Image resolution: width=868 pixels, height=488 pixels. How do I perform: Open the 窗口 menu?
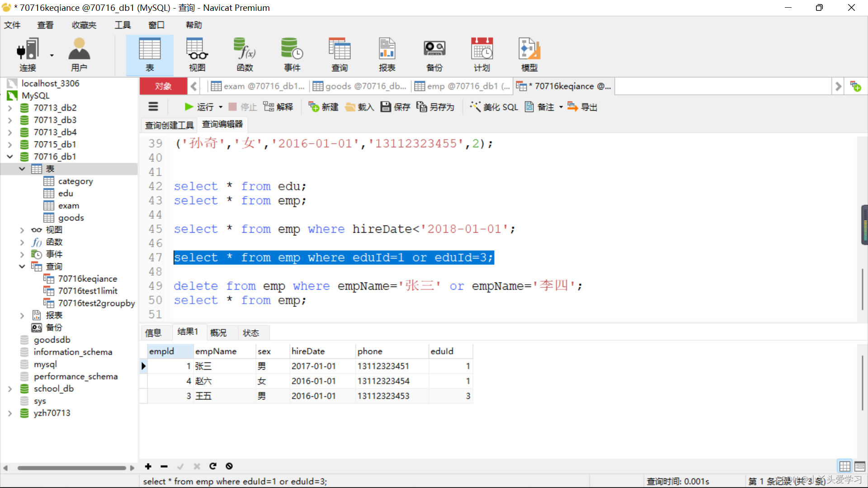coord(156,25)
